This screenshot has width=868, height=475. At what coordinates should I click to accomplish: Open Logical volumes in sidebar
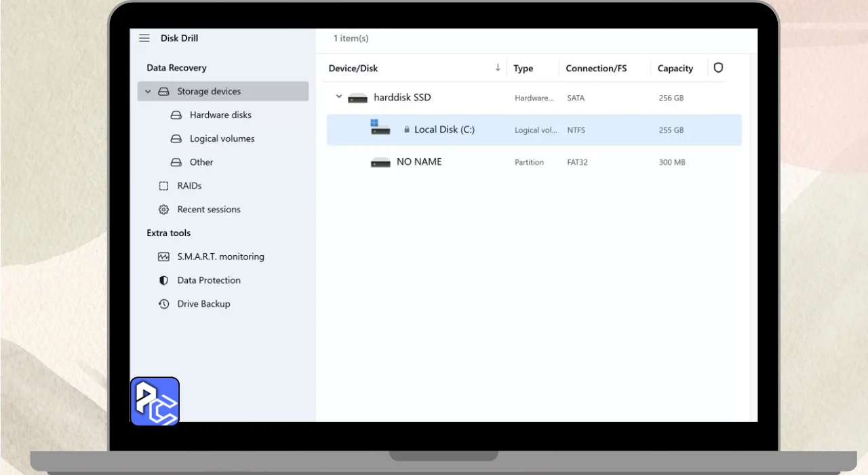coord(222,139)
